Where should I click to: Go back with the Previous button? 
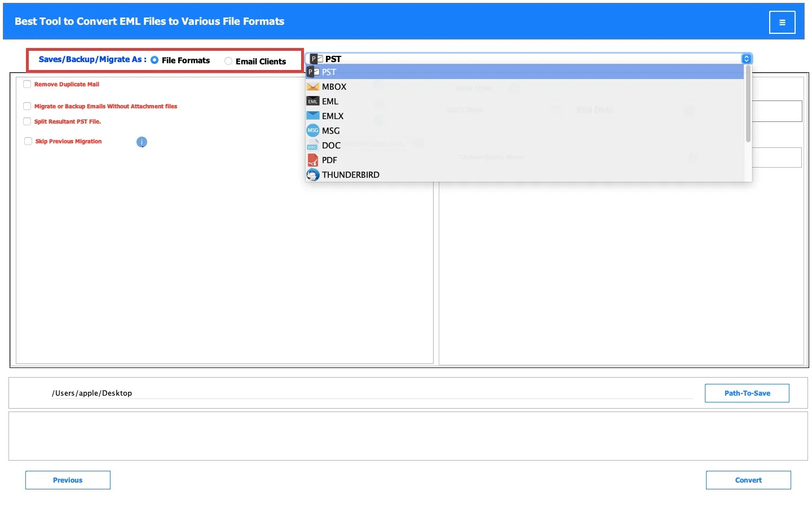click(x=68, y=480)
